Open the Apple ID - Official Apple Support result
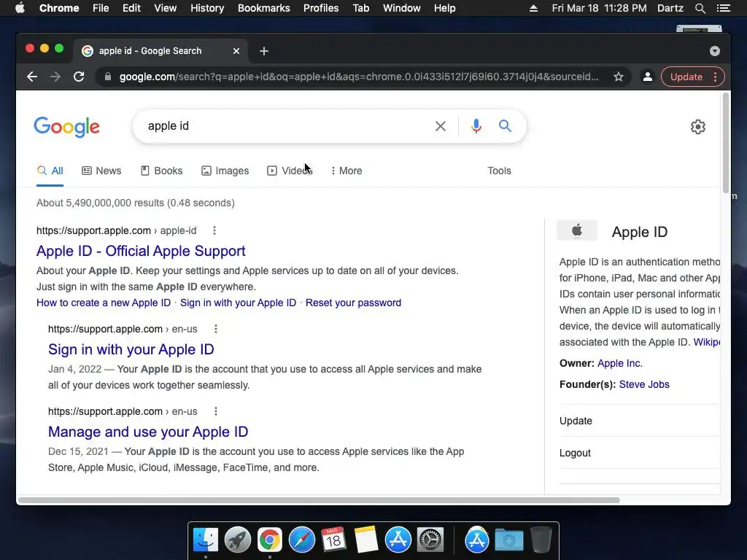 tap(141, 251)
